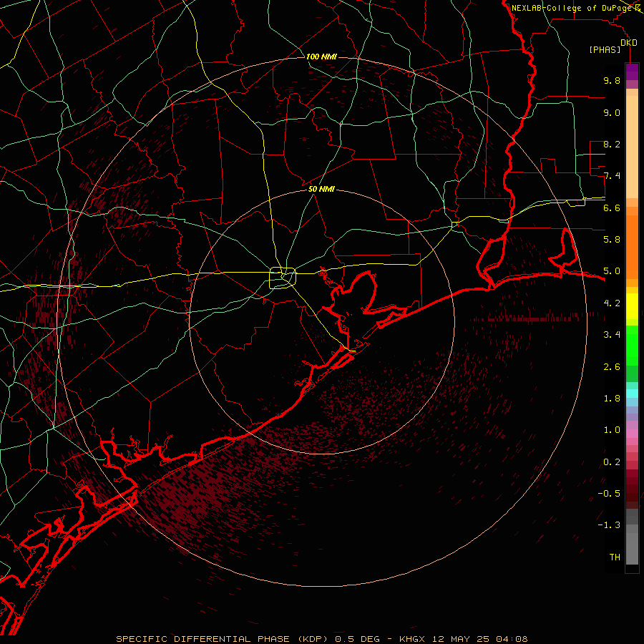Click the bright green band on color bar
Image resolution: width=644 pixels, height=644 pixels.
pos(632,345)
